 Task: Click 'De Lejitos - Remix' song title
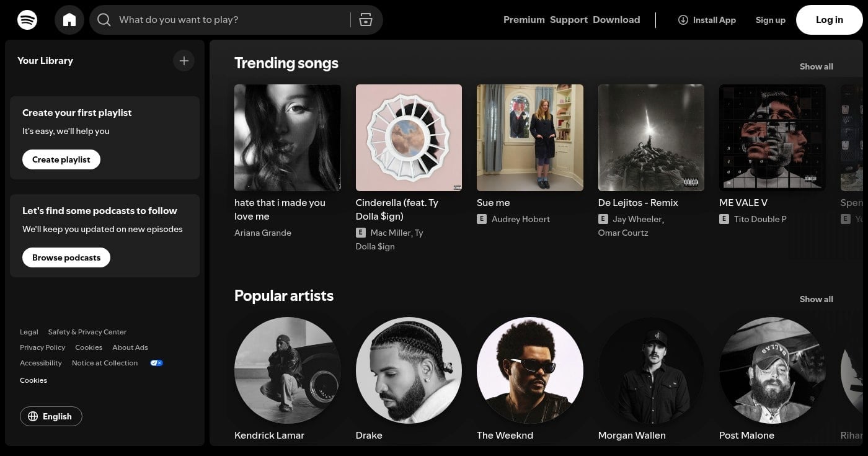(638, 203)
